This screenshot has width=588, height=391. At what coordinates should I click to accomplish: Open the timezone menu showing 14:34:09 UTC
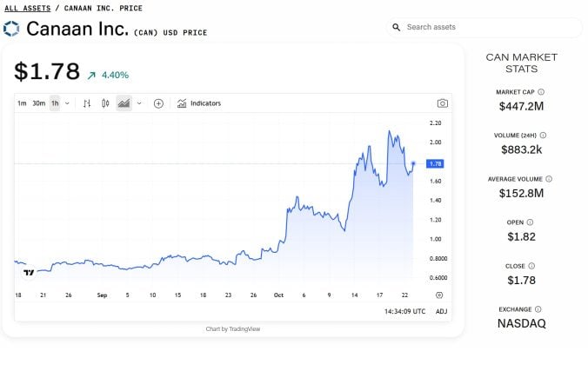[404, 311]
